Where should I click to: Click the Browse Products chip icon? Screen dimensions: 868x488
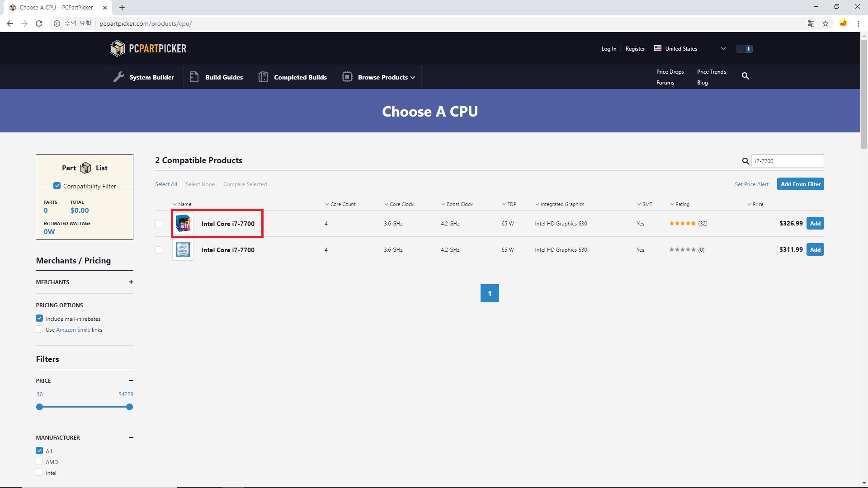coord(347,77)
